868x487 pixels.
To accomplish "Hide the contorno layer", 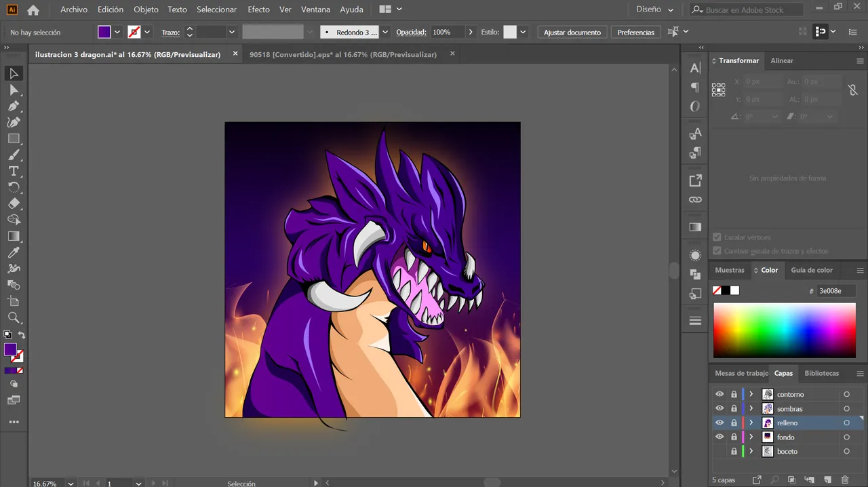I will point(719,394).
